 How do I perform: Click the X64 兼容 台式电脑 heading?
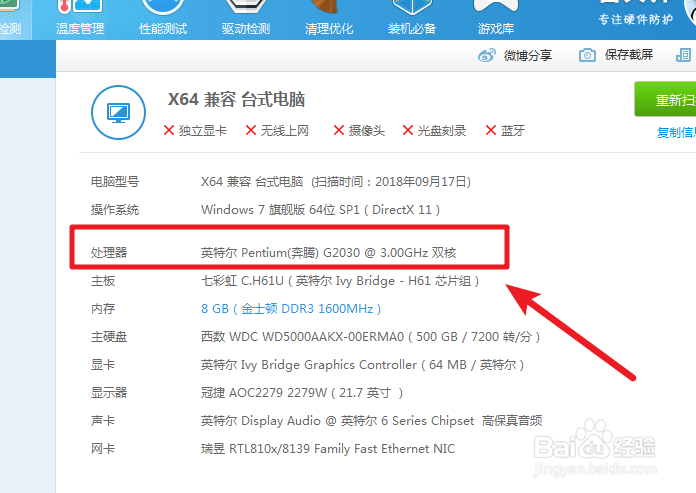tap(237, 99)
